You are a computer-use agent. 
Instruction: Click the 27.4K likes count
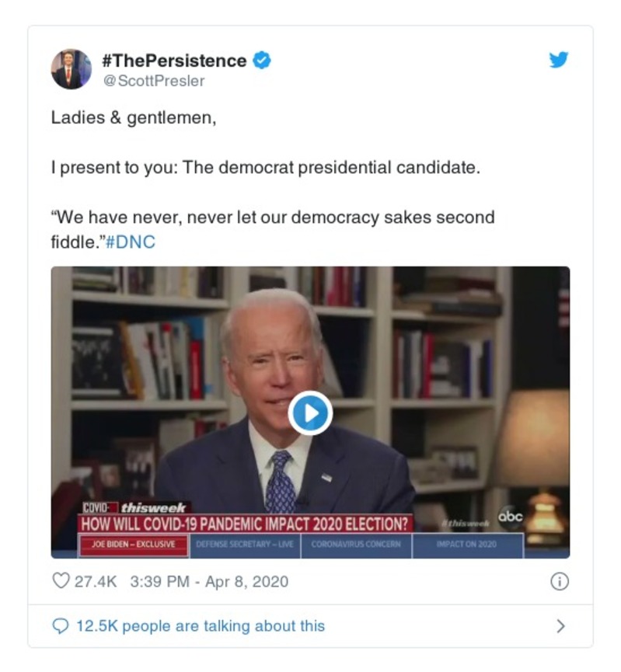95,581
